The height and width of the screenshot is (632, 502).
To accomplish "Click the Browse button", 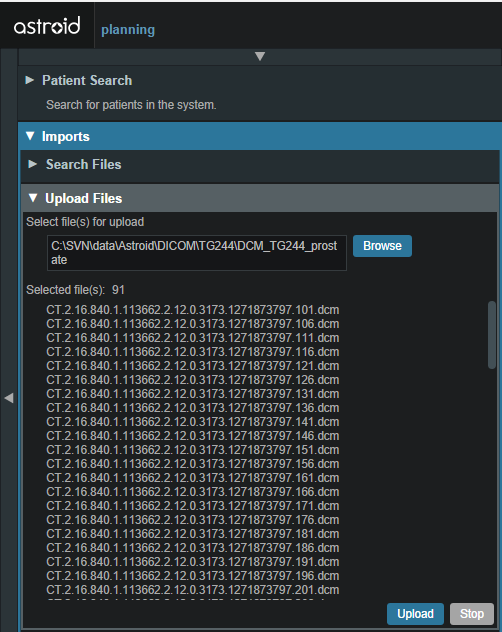I will pos(382,246).
